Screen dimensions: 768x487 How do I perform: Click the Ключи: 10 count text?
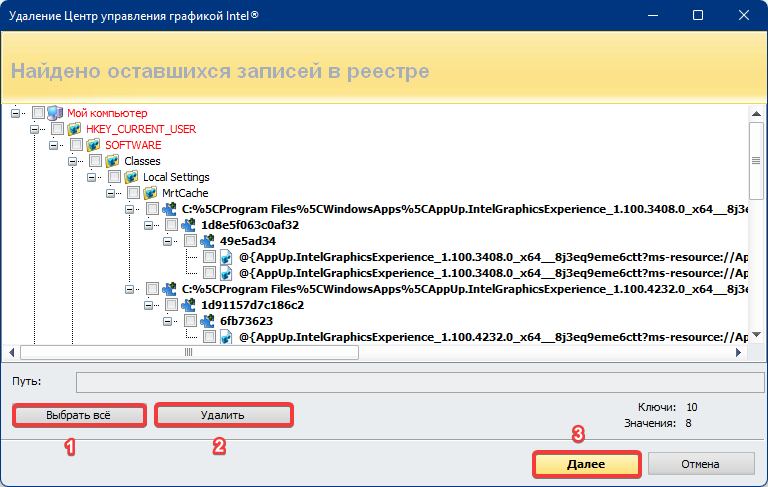click(668, 407)
